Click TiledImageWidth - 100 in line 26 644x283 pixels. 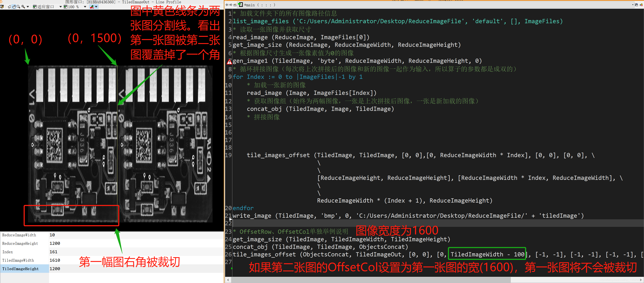pos(487,254)
